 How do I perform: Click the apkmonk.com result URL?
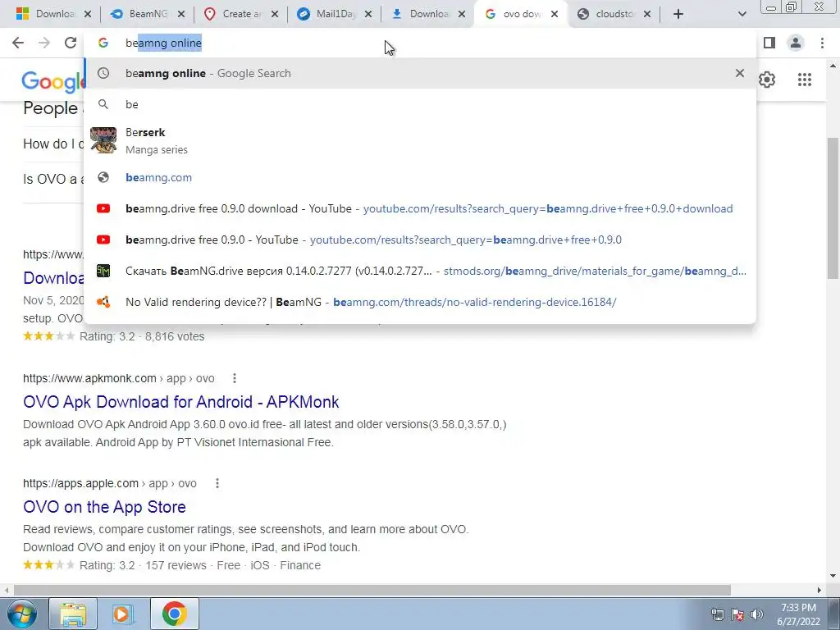118,378
